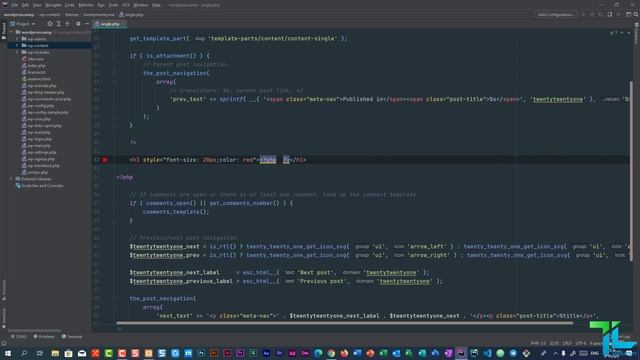Click the_post_navigation call near bottom
The width and height of the screenshot is (640, 360).
tap(162, 299)
